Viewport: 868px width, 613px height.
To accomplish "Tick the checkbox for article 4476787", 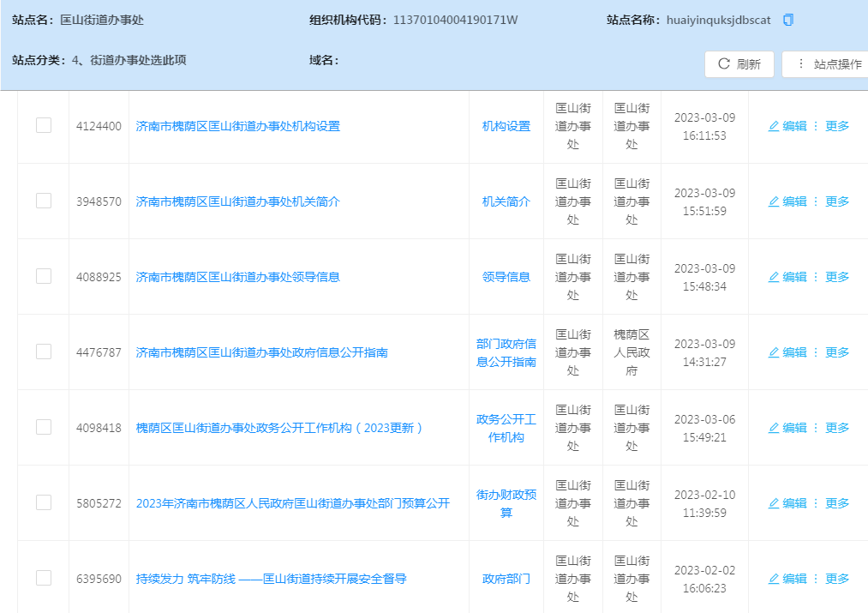I will click(44, 352).
